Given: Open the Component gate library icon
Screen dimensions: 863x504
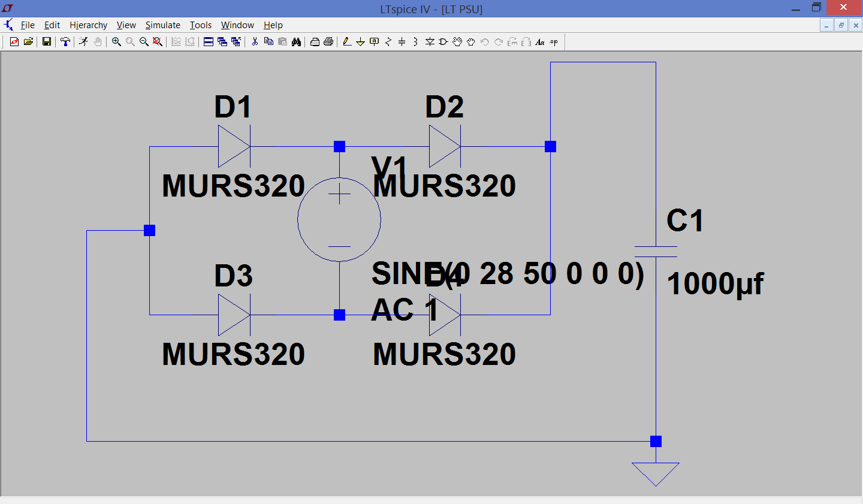Looking at the screenshot, I should (x=443, y=42).
